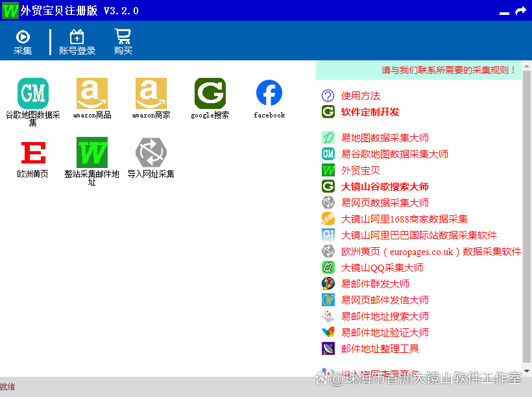Open the amazon商家 collector icon
The image size is (532, 397).
[151, 94]
